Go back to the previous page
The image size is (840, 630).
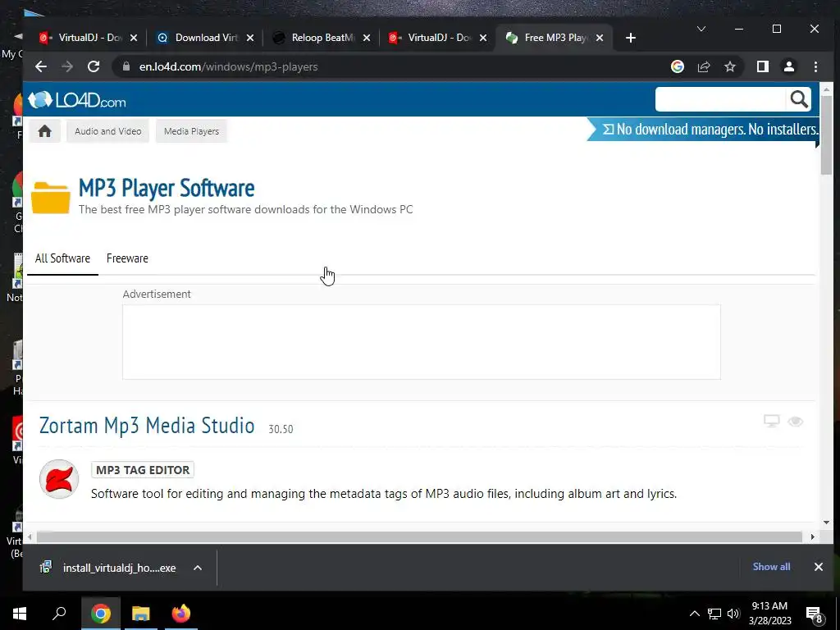(x=41, y=66)
